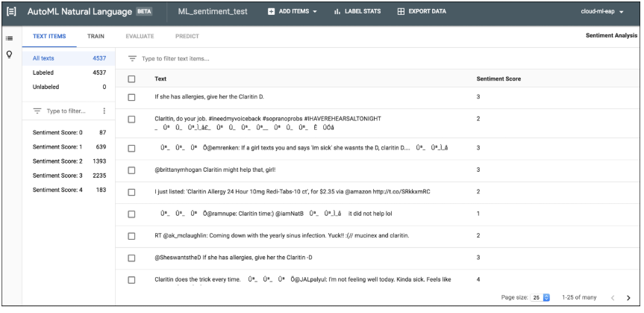Click the Sentiment Score column header
Image resolution: width=644 pixels, height=313 pixels.
[x=498, y=79]
